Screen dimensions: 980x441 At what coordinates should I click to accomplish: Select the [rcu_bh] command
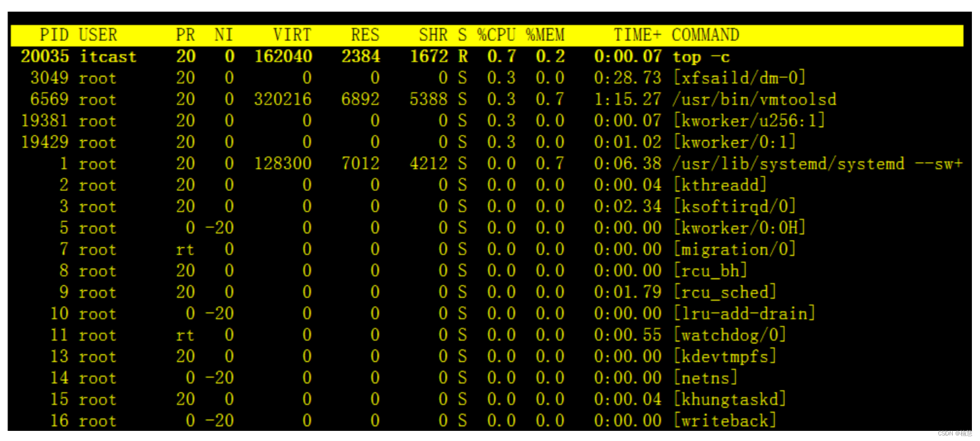pyautogui.click(x=710, y=270)
